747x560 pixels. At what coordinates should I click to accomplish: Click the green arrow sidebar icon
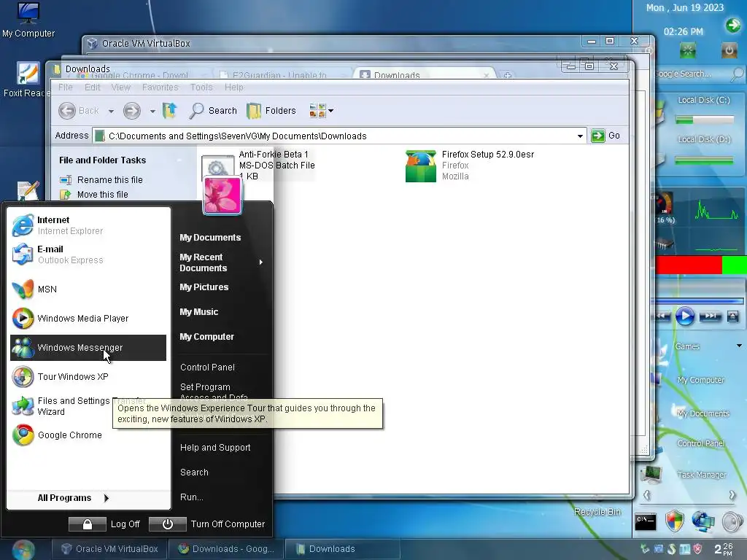(732, 25)
